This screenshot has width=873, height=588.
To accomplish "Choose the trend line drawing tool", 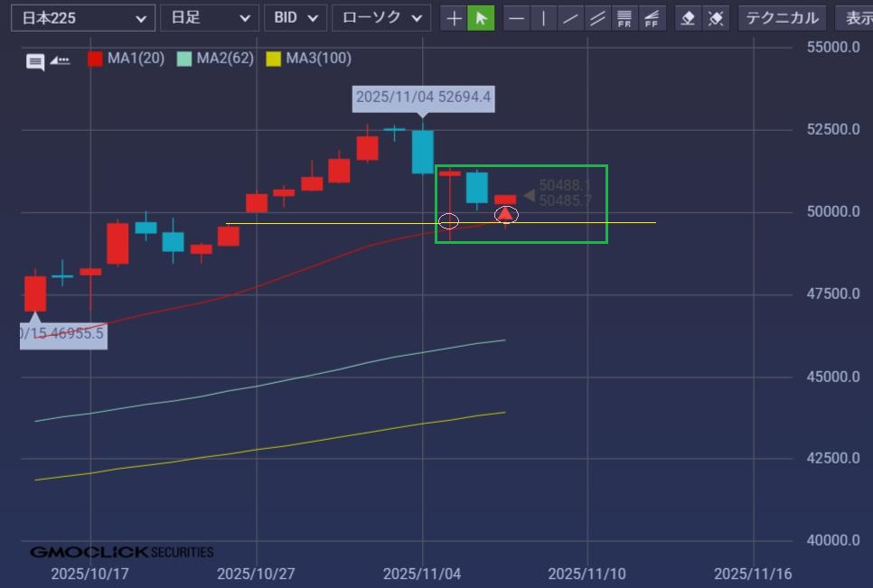I will point(570,18).
